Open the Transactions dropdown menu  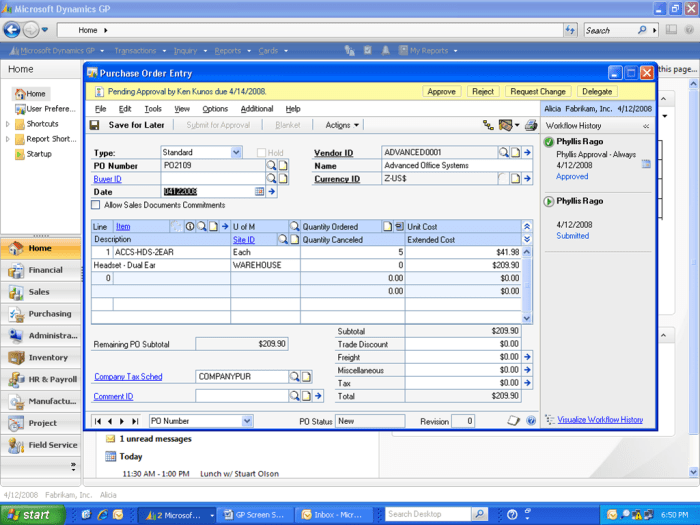(x=140, y=51)
